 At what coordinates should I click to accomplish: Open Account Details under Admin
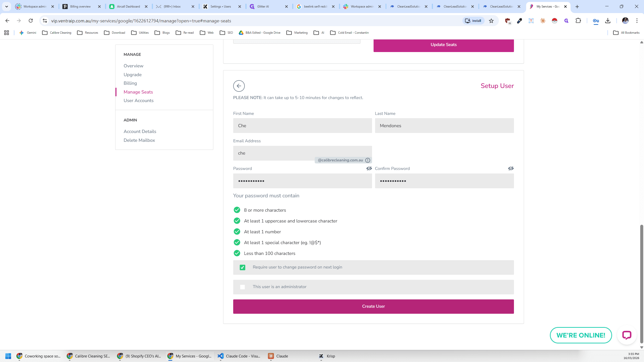140,131
